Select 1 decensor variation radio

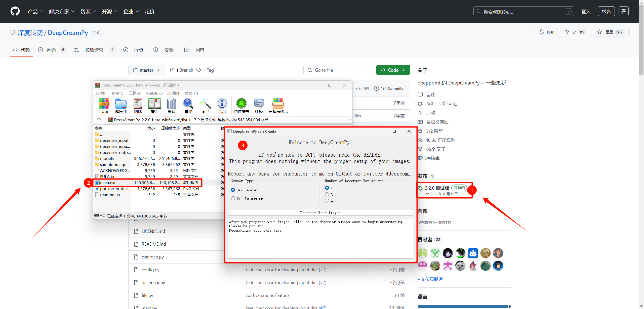(327, 188)
